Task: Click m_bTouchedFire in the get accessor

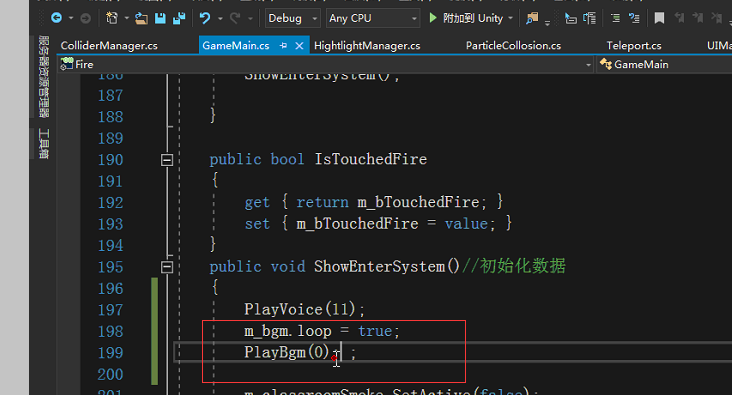Action: click(x=418, y=202)
